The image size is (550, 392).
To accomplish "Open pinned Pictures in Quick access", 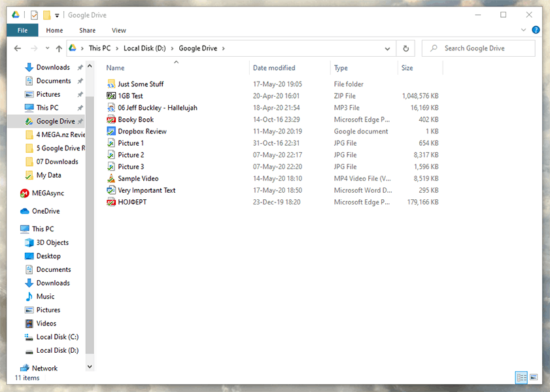I will coord(48,94).
